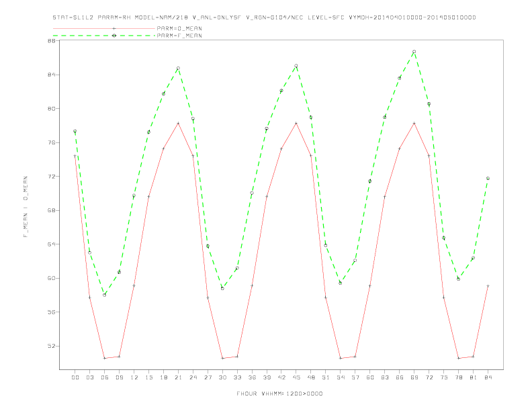532x411 pixels.
Task: Click the O_MEAN final marker at hour 84
Action: (488, 286)
